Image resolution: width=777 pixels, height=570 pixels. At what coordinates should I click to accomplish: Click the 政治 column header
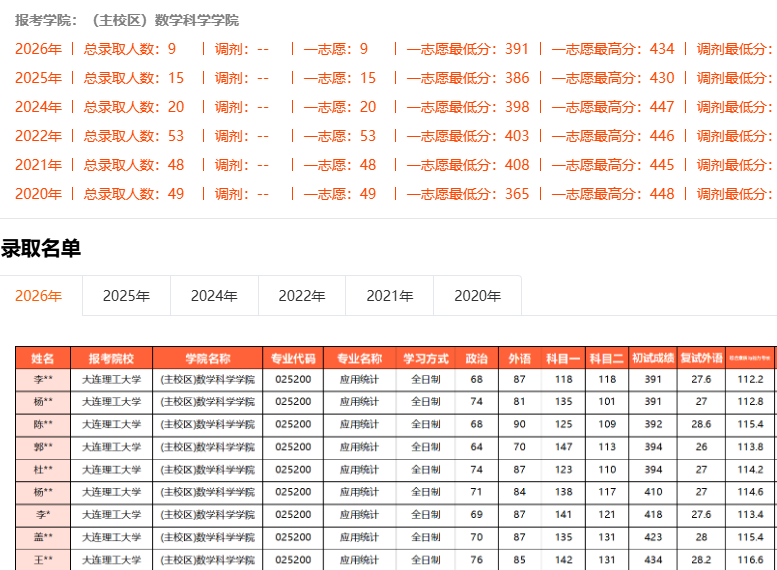[477, 358]
